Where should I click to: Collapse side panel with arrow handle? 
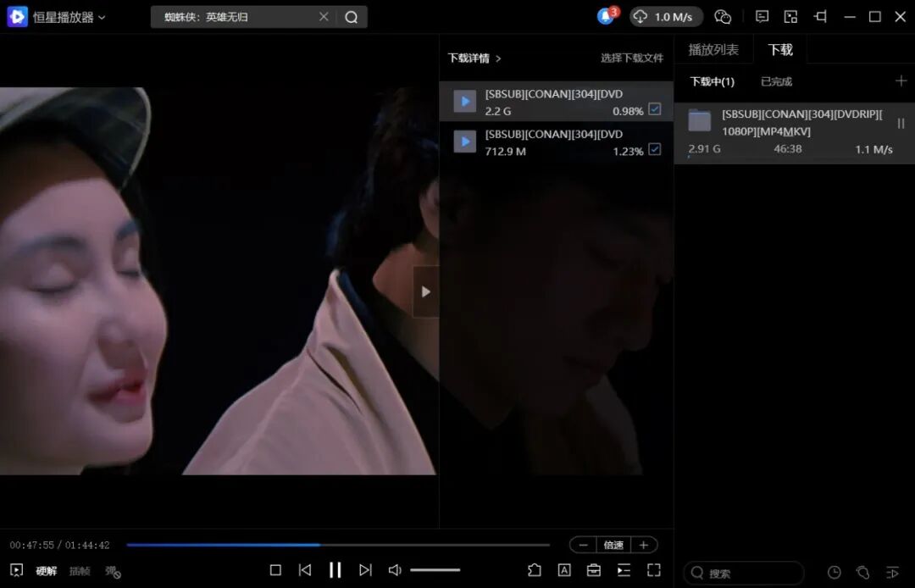(426, 291)
